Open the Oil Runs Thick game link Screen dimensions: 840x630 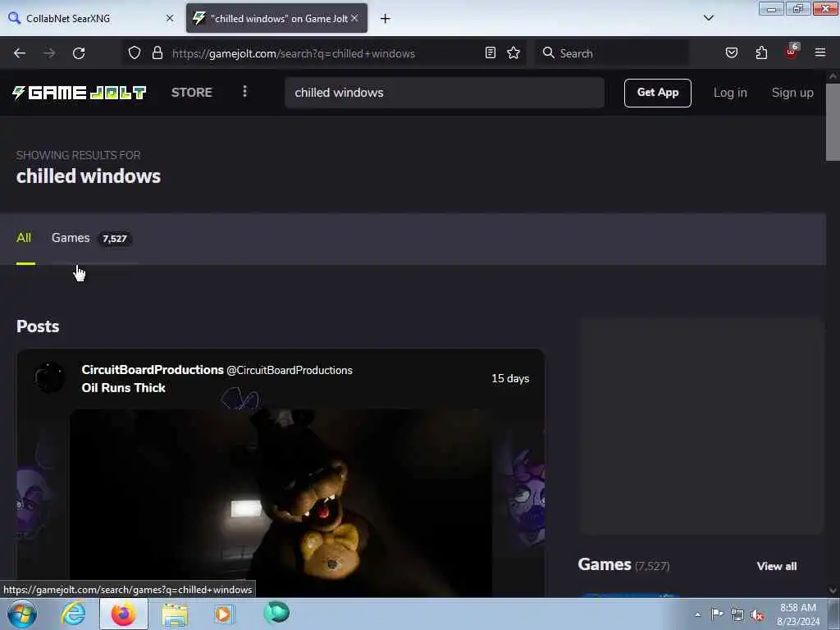123,388
